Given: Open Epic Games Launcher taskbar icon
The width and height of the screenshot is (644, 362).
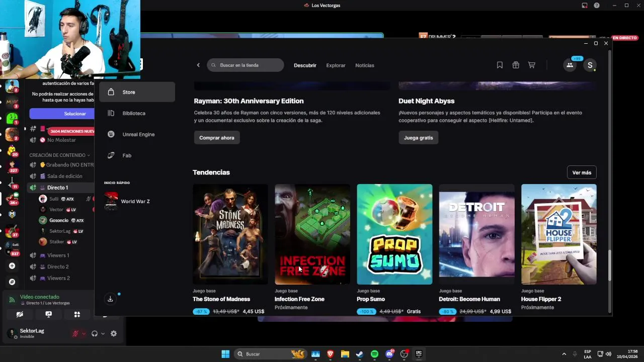Looking at the screenshot, I should coord(419,354).
